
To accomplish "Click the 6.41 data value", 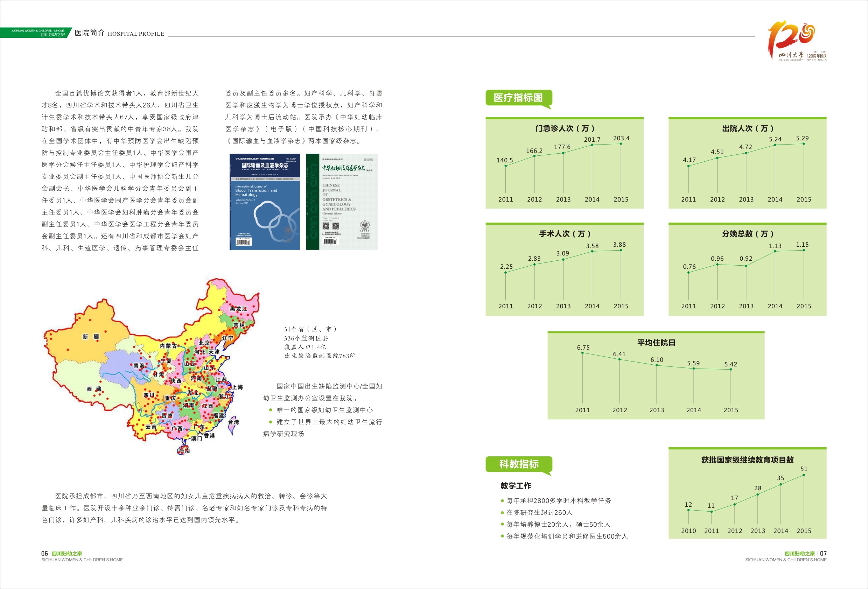I will 619,354.
